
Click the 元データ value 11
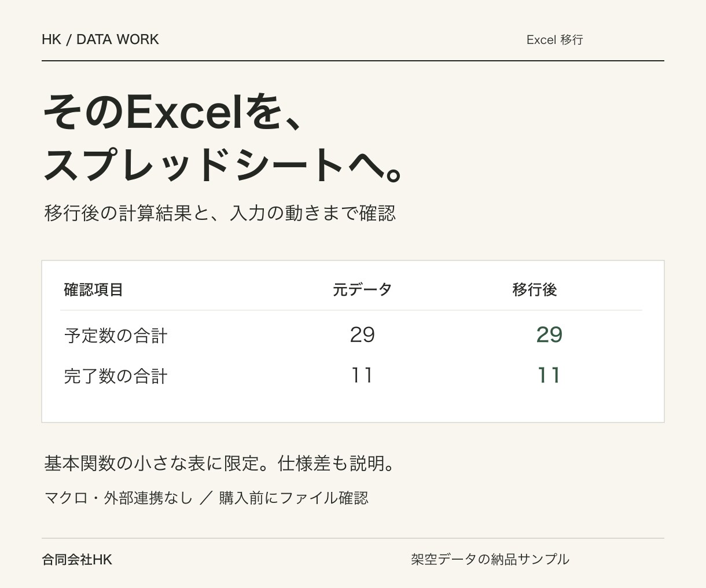tap(362, 375)
